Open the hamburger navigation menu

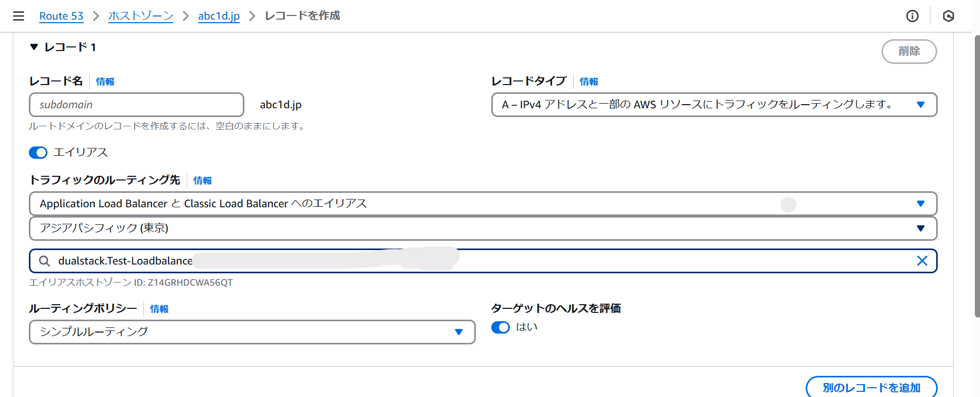(x=19, y=16)
